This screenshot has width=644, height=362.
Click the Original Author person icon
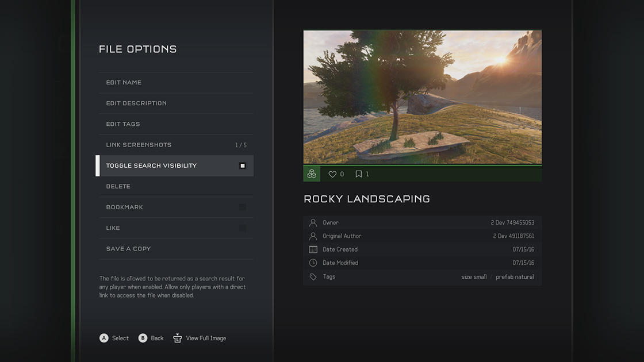pos(313,236)
